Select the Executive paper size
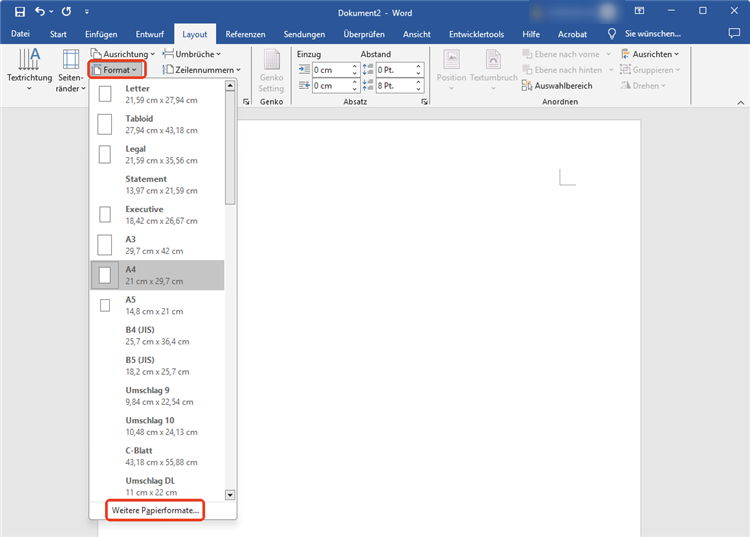This screenshot has height=537, width=750. pyautogui.click(x=157, y=215)
